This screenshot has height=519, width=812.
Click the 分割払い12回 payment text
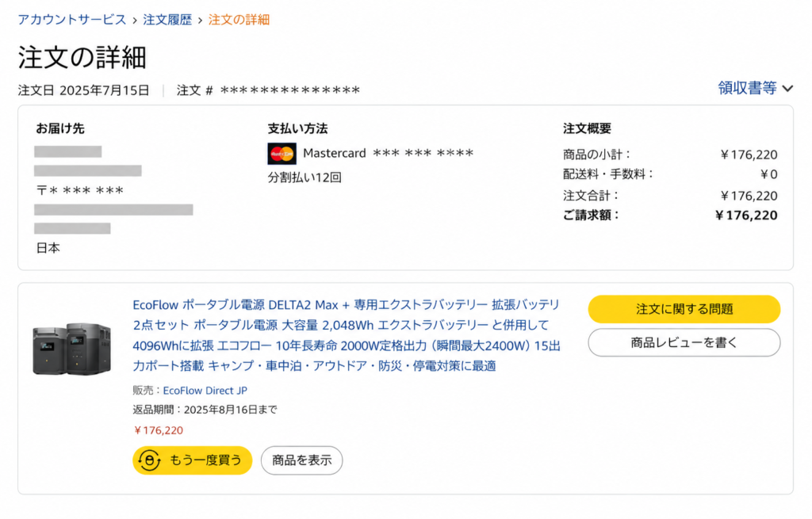304,177
